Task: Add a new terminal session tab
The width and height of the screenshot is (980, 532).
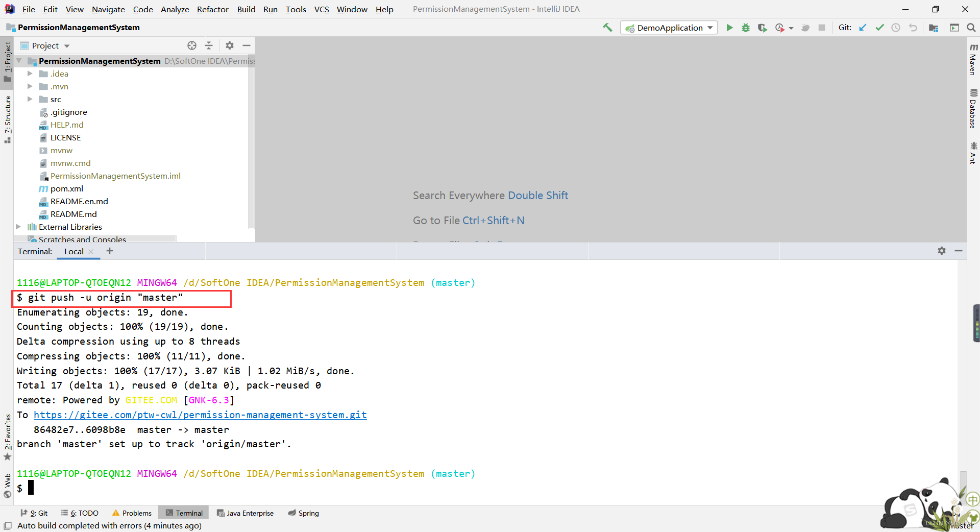Action: (x=110, y=251)
